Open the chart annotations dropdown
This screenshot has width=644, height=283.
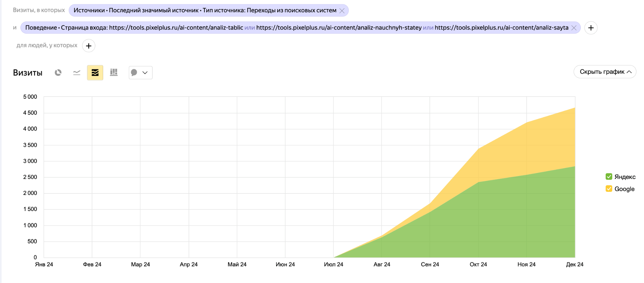(141, 73)
